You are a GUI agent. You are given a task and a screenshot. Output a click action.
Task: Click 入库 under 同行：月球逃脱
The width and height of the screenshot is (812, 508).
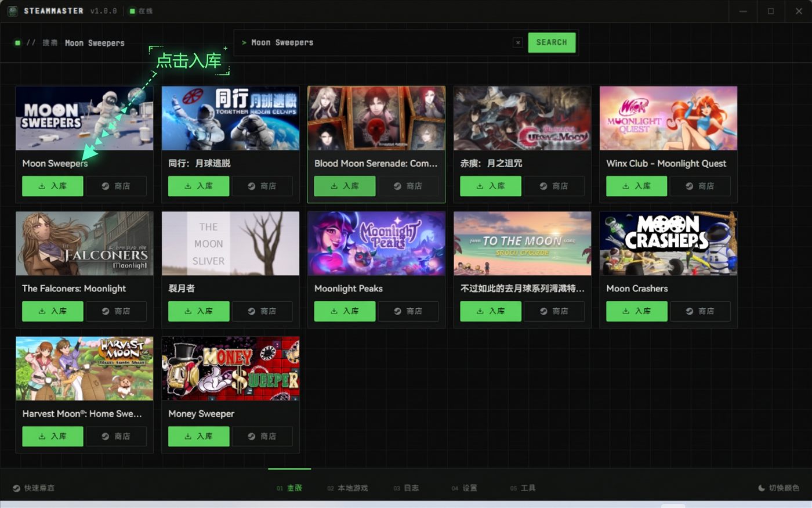point(199,186)
